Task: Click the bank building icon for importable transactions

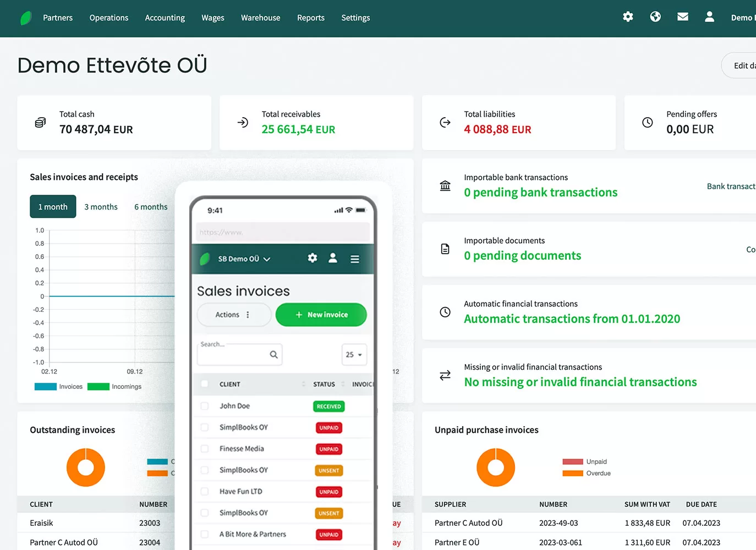Action: tap(445, 186)
